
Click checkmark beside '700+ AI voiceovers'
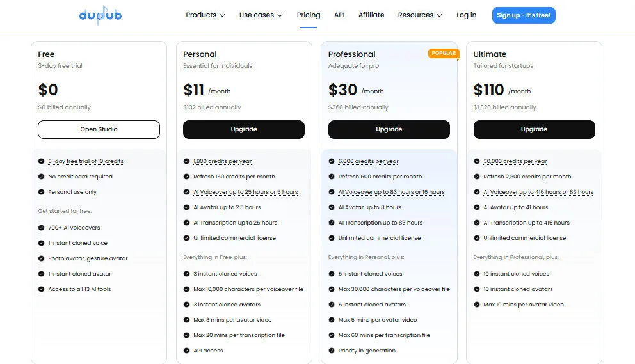tap(42, 228)
